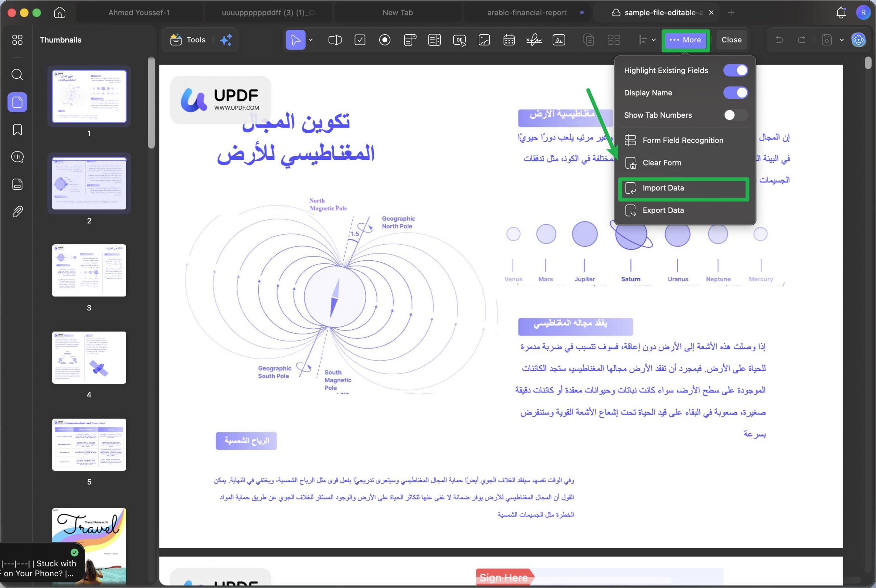Toggle Highlight Existing Fields switch
Image resolution: width=876 pixels, height=588 pixels.
coord(735,70)
